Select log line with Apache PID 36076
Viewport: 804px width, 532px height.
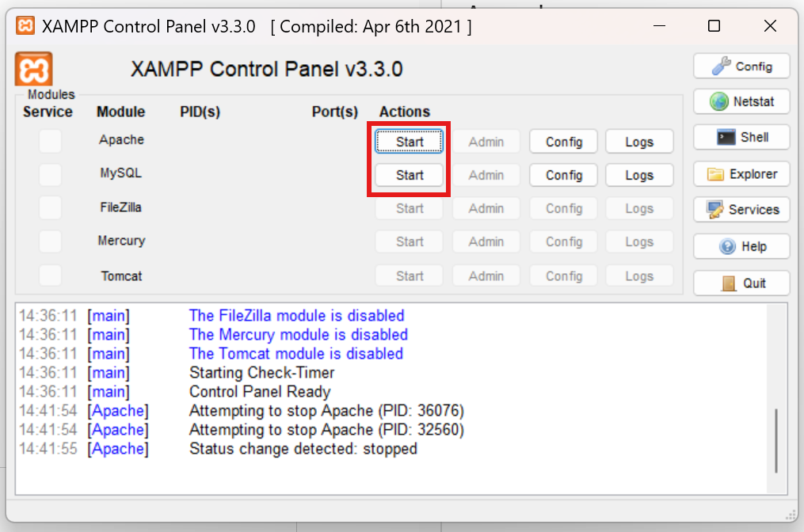pyautogui.click(x=326, y=411)
